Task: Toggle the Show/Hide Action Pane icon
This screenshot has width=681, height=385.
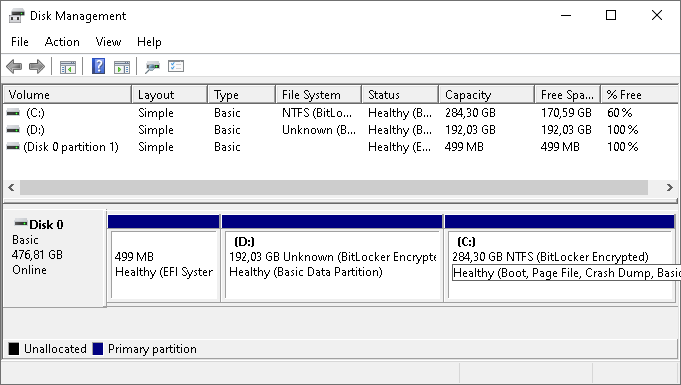Action: (x=122, y=67)
